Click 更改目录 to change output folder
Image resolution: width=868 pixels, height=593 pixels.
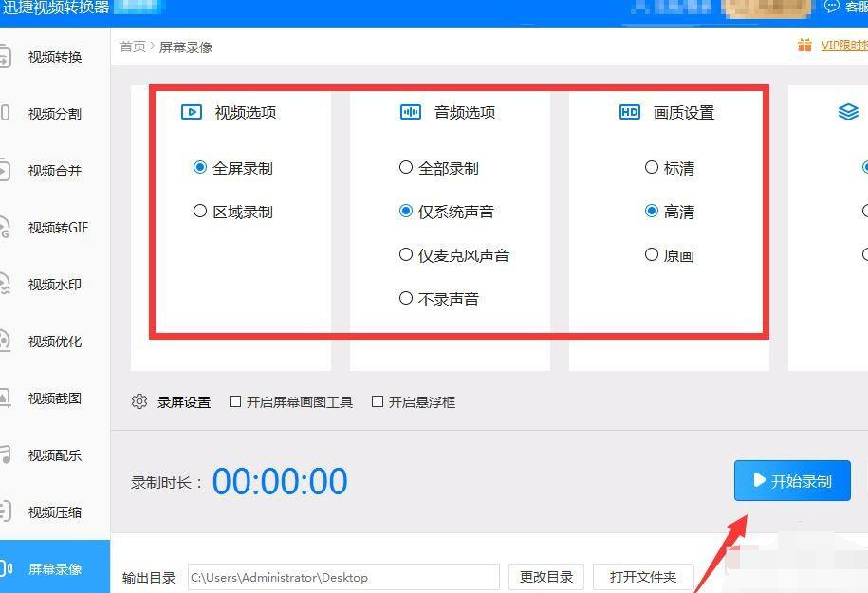click(545, 576)
